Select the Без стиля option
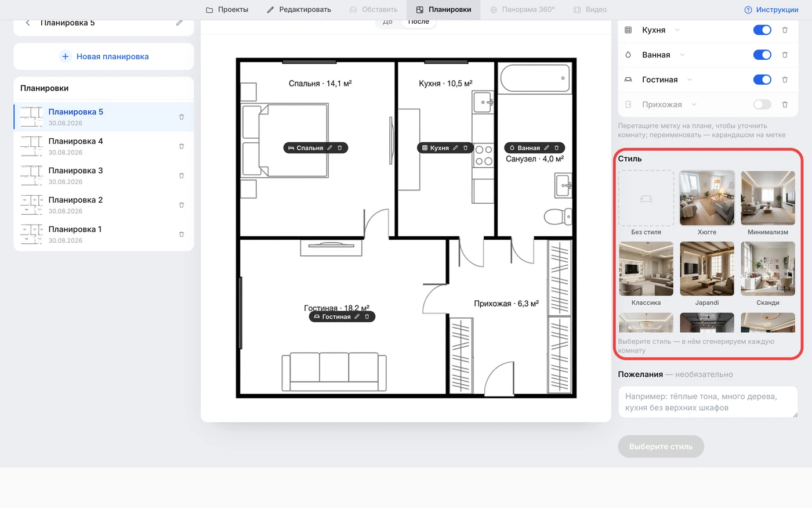Screen dimensions: 812x508 (646, 198)
